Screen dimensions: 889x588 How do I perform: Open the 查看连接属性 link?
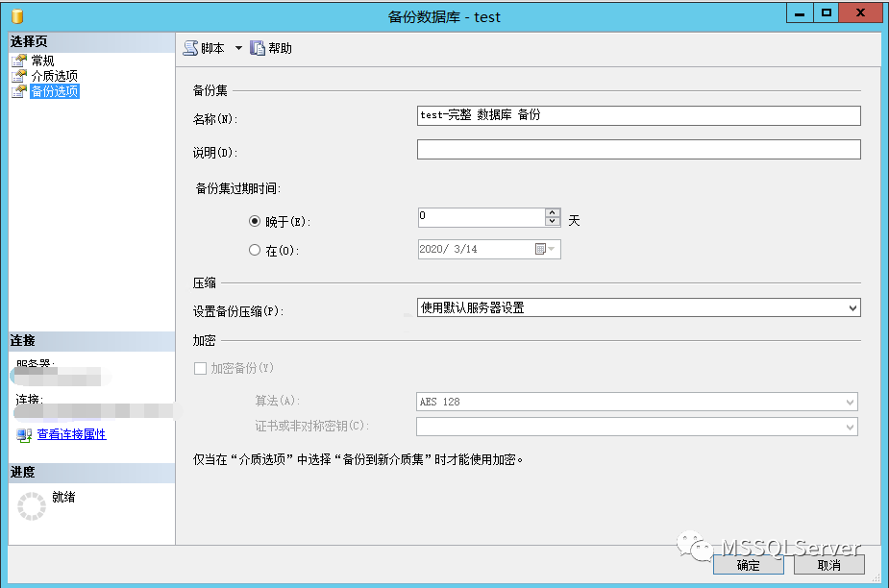[71, 434]
